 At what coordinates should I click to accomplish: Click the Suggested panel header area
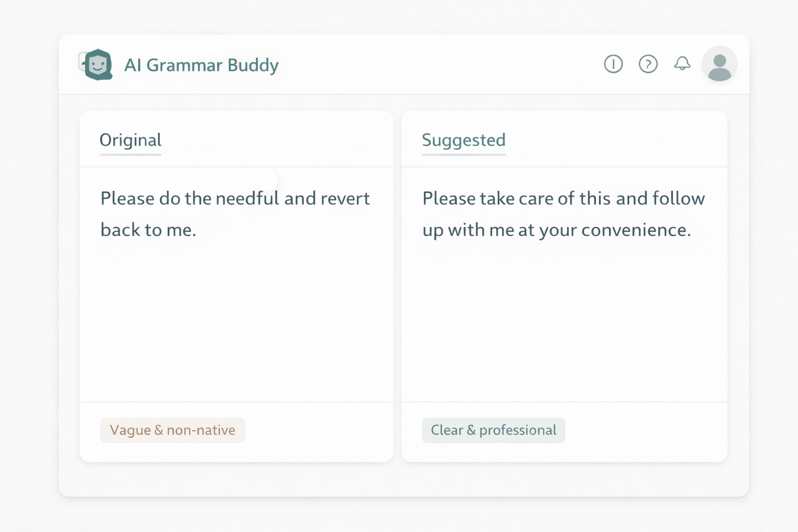pos(564,139)
